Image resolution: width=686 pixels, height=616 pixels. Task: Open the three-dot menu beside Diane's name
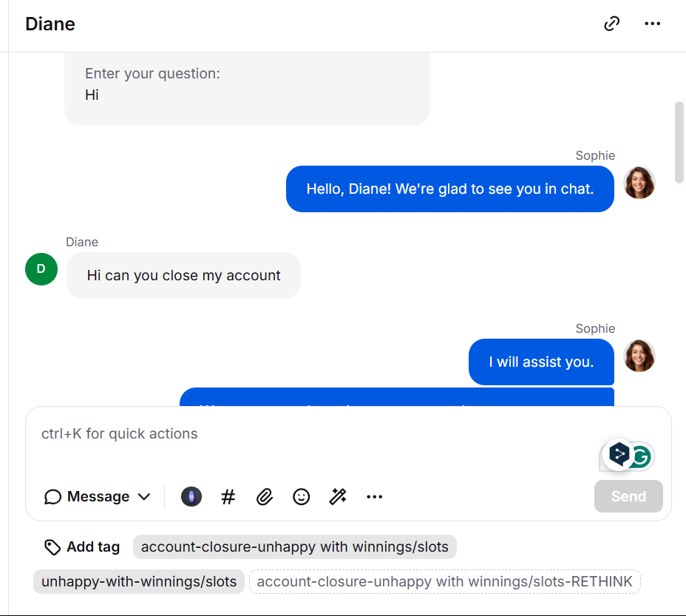click(652, 24)
